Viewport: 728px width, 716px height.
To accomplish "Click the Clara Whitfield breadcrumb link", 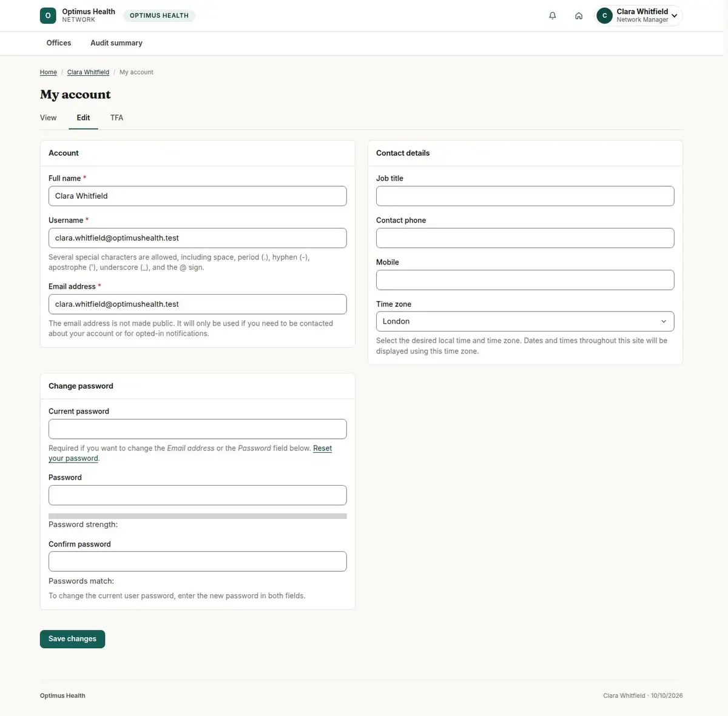I will coord(88,72).
